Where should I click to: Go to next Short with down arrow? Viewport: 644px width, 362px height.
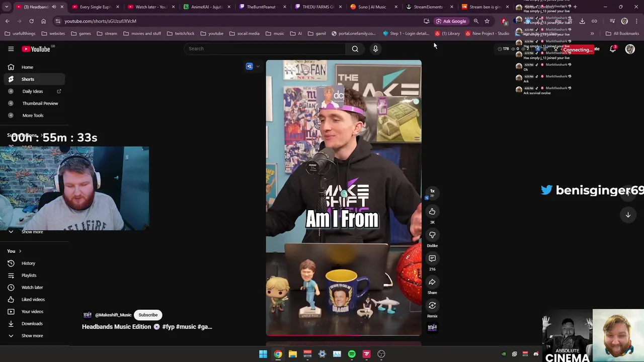coord(628,215)
